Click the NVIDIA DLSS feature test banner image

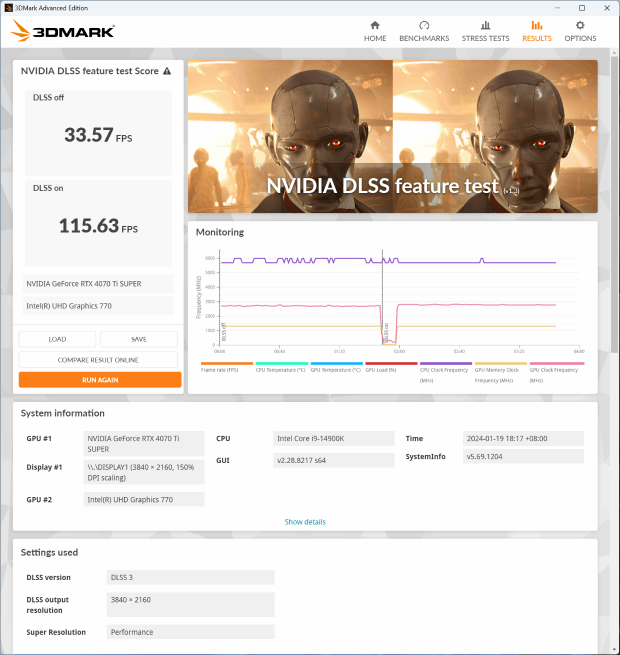(393, 136)
